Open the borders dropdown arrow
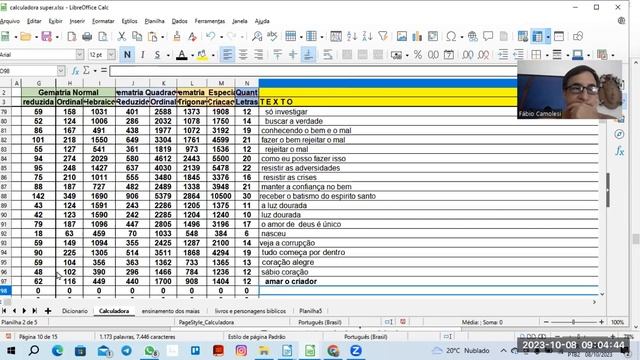 pos(547,55)
